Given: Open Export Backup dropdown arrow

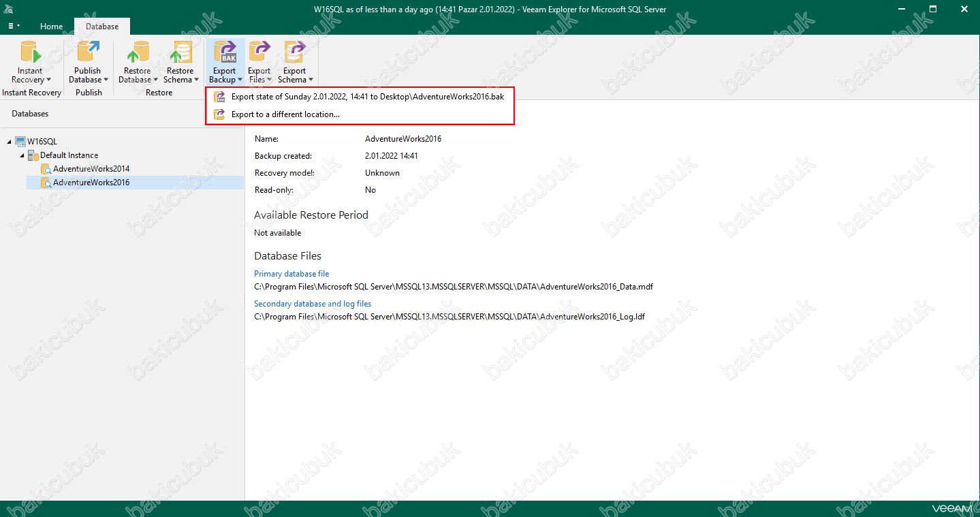Looking at the screenshot, I should [240, 80].
